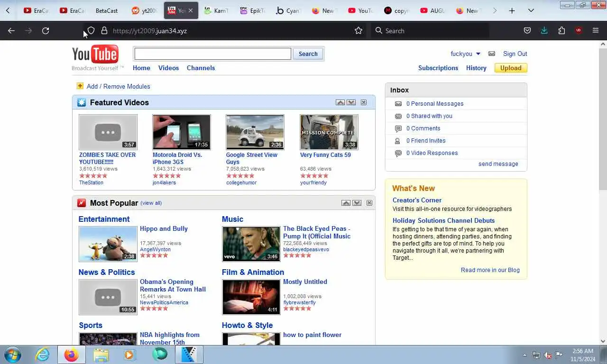
Task: Click the Add / Remove Modules plus icon
Action: (x=80, y=86)
